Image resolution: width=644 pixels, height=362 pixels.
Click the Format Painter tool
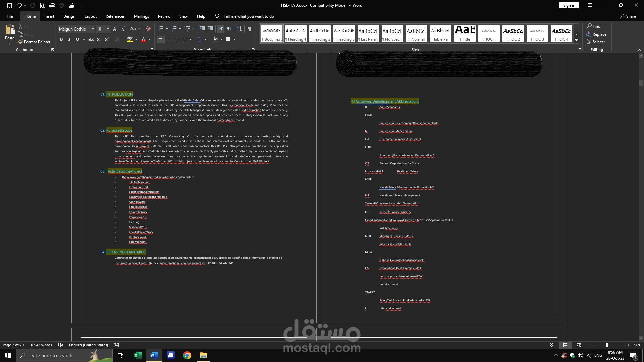coord(34,42)
